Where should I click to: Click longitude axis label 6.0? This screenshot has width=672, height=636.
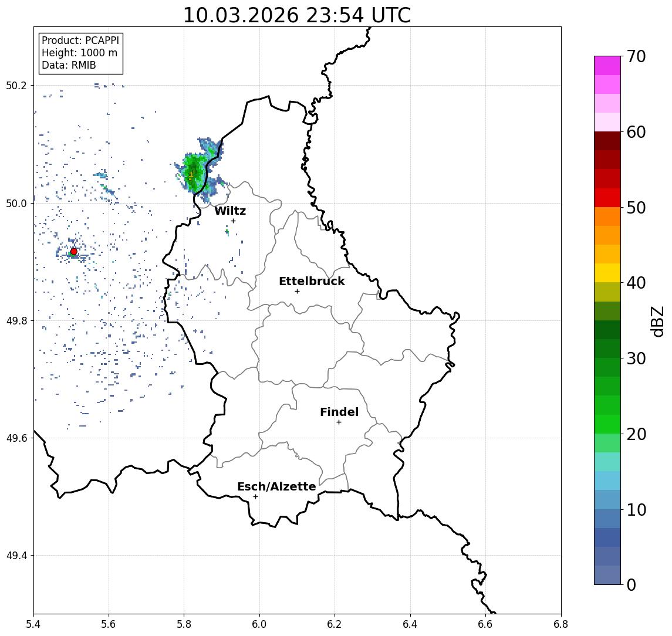(x=259, y=624)
